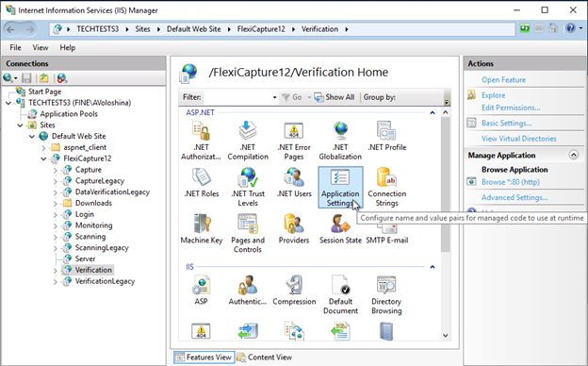Expand the Monitoring application node
This screenshot has height=366, width=588.
tap(56, 225)
